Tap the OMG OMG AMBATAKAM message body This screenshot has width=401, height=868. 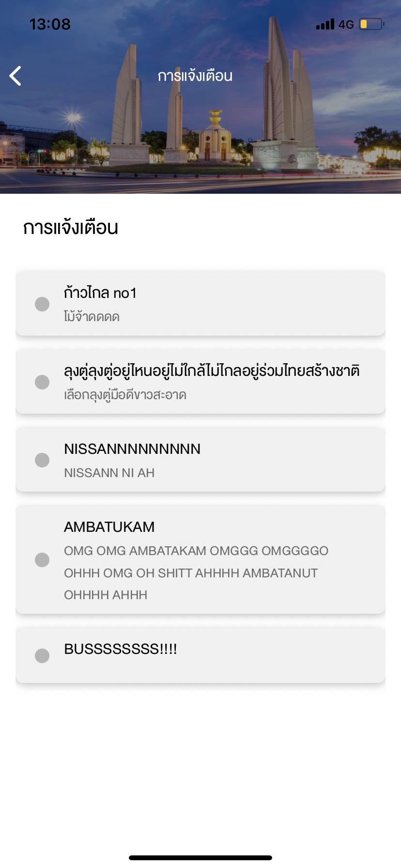pyautogui.click(x=196, y=573)
